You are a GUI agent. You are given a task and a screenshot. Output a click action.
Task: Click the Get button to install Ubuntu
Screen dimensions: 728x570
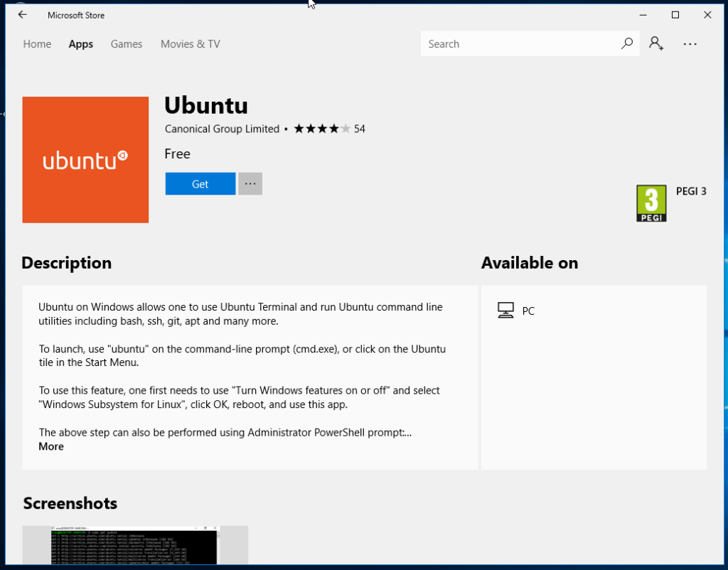(200, 183)
